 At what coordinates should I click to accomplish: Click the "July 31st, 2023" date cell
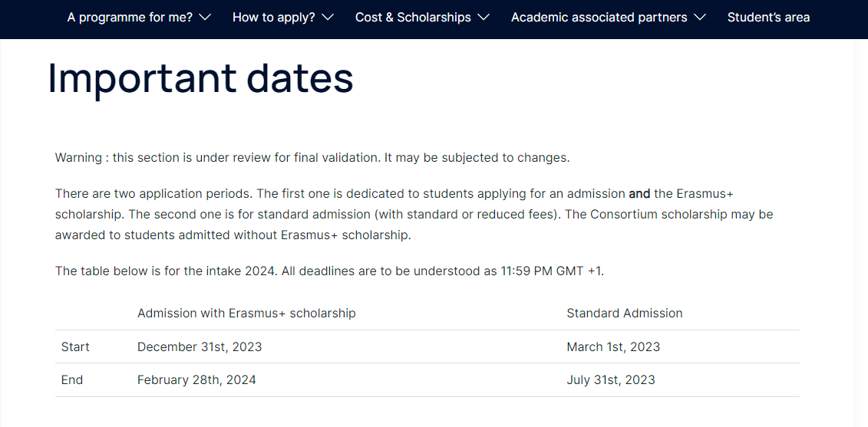pos(611,379)
